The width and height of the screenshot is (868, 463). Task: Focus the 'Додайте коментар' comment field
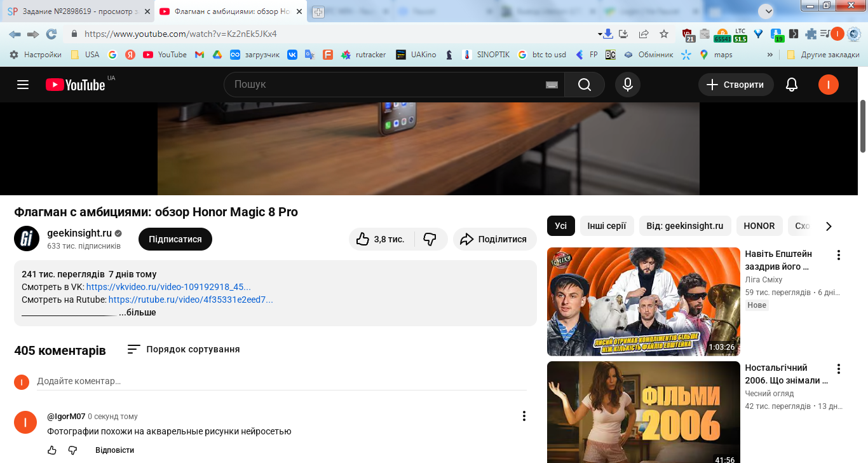[282, 382]
